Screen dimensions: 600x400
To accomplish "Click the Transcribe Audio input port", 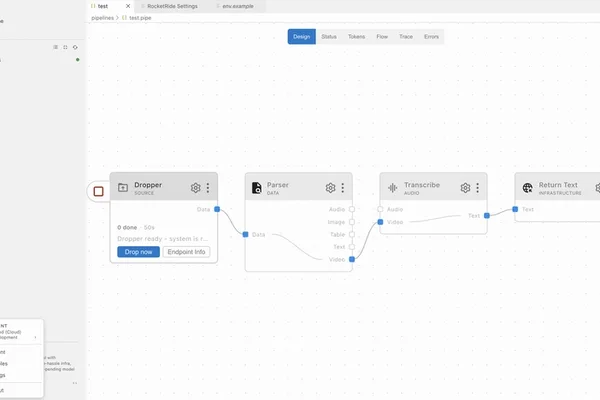I will click(x=380, y=209).
